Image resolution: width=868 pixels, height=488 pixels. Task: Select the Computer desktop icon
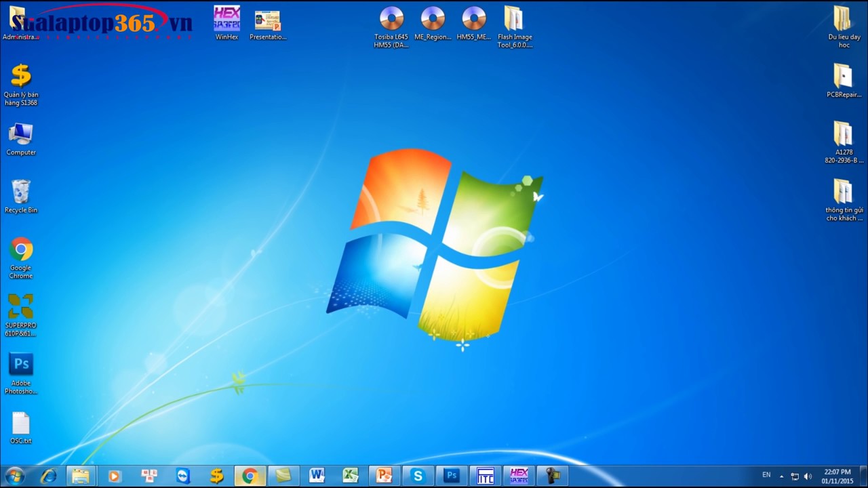[x=21, y=139]
